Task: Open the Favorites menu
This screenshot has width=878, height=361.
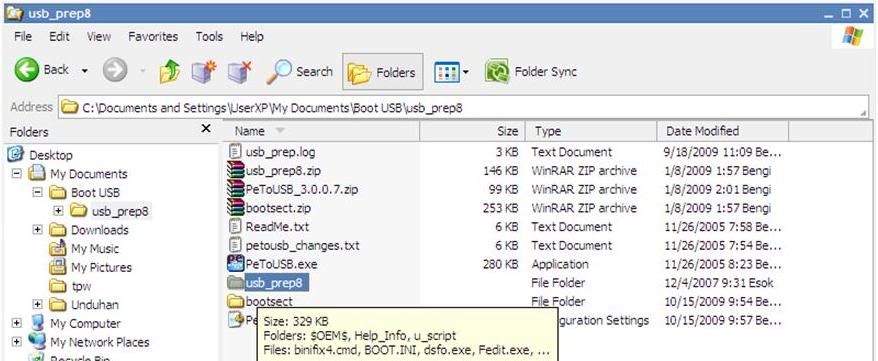Action: coord(153,36)
